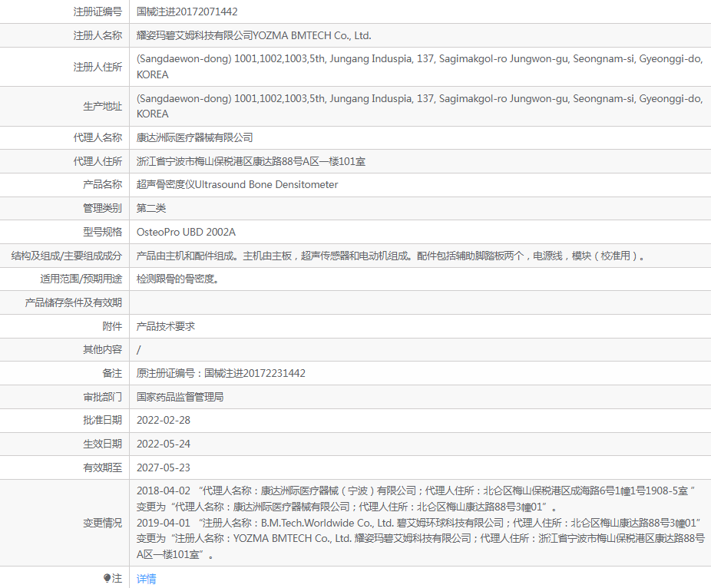Click the 注册人住所 label
The height and width of the screenshot is (588, 711).
click(x=98, y=67)
